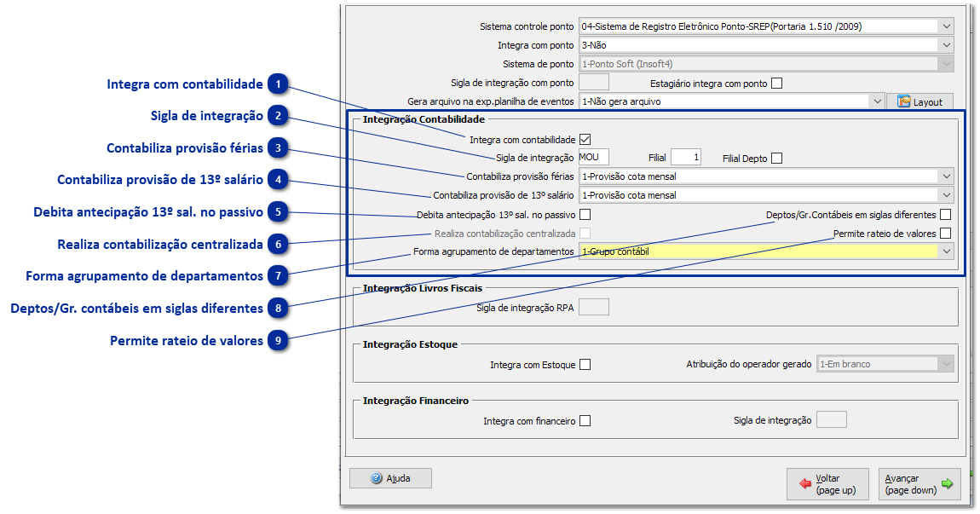Toggle Filial Depto checkbox
The width and height of the screenshot is (980, 514).
point(777,159)
